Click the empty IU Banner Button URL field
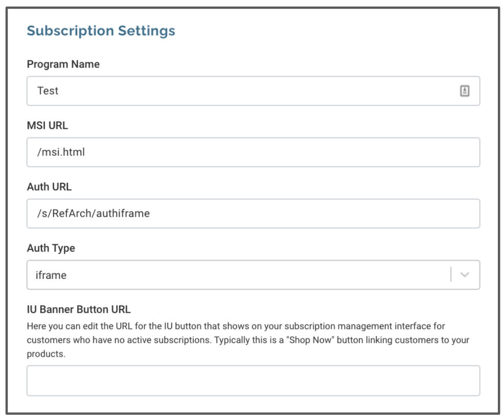The width and height of the screenshot is (504, 420). pos(254,381)
